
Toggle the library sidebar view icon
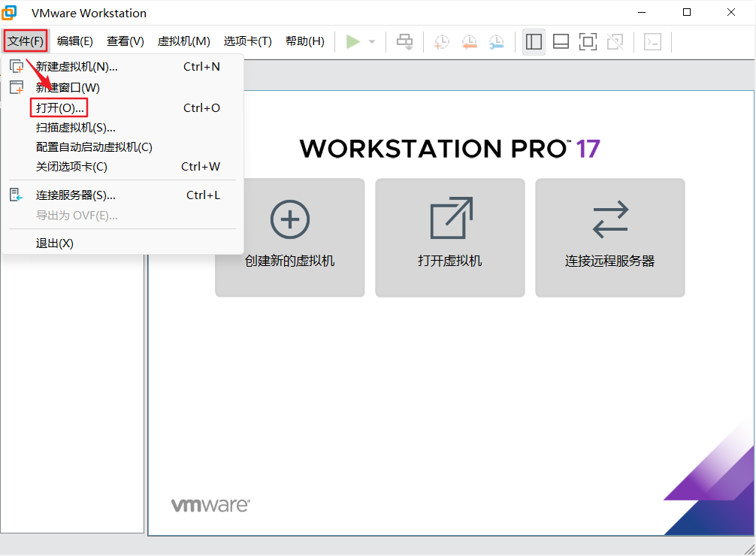[x=534, y=42]
